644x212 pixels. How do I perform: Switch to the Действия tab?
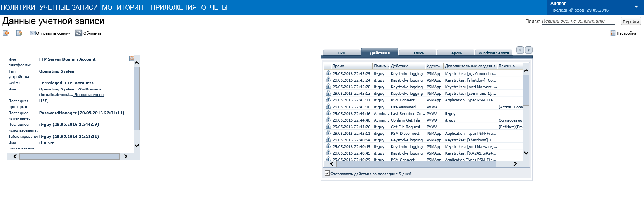[380, 52]
